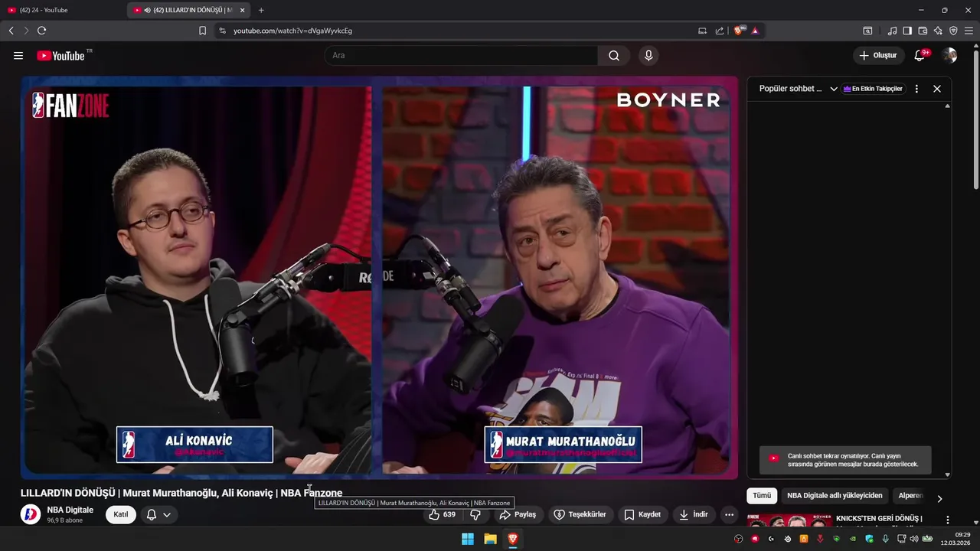Open the more actions ellipsis below video
This screenshot has width=980, height=551.
pos(729,514)
